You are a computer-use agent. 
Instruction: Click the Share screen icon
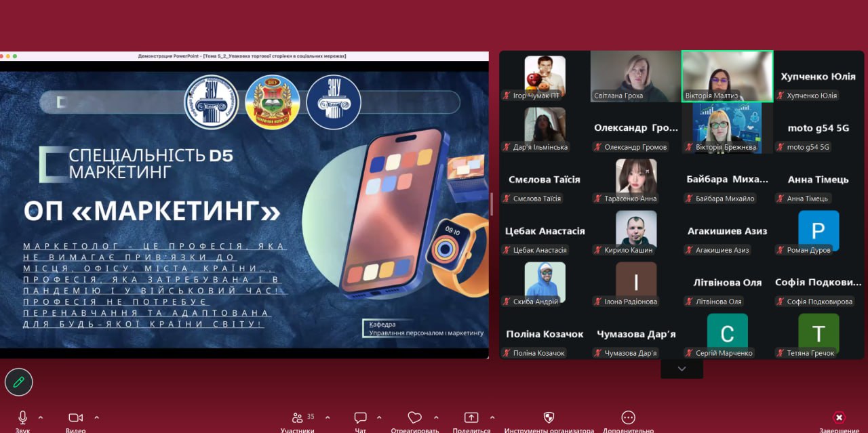pyautogui.click(x=471, y=417)
